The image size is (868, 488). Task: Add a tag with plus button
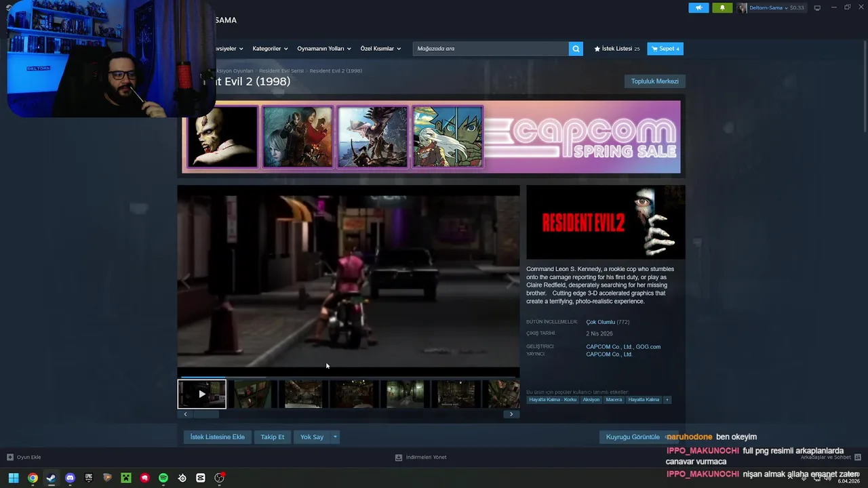[667, 400]
